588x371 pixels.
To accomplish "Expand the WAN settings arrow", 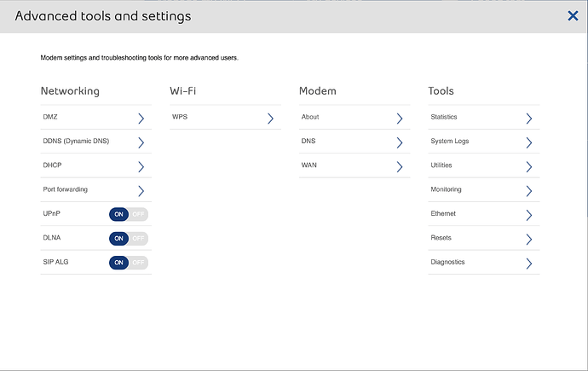I will click(399, 166).
